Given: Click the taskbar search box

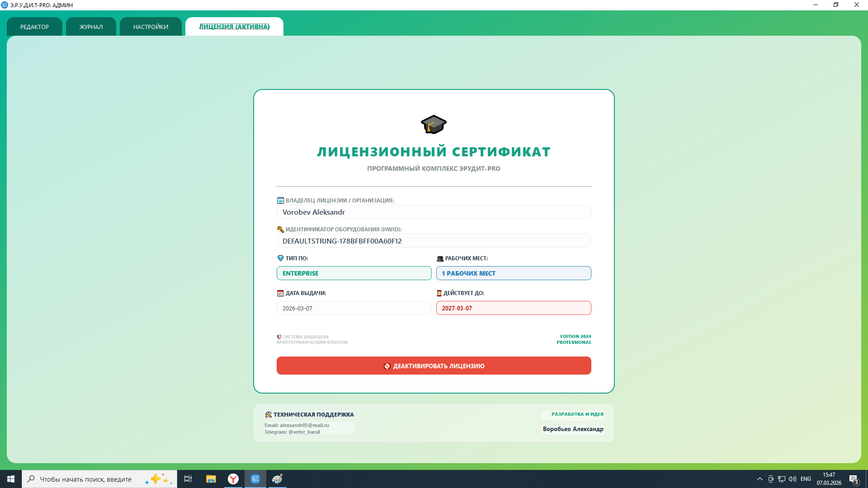Looking at the screenshot, I should [99, 479].
